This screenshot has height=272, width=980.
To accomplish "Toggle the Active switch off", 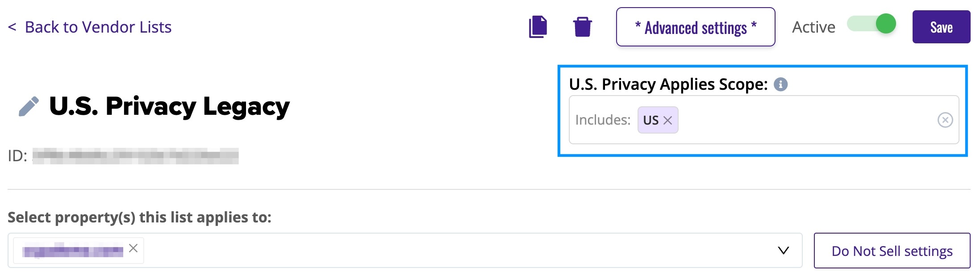I will 872,24.
